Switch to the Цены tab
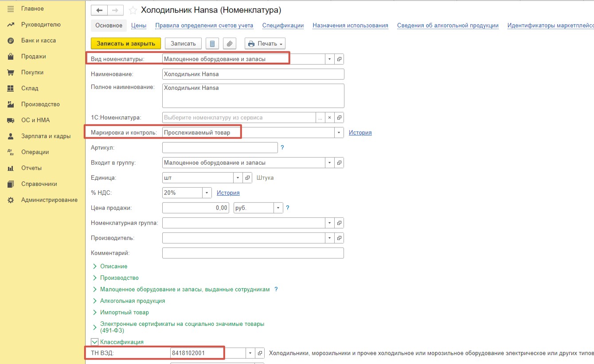The image size is (594, 364). pos(139,25)
